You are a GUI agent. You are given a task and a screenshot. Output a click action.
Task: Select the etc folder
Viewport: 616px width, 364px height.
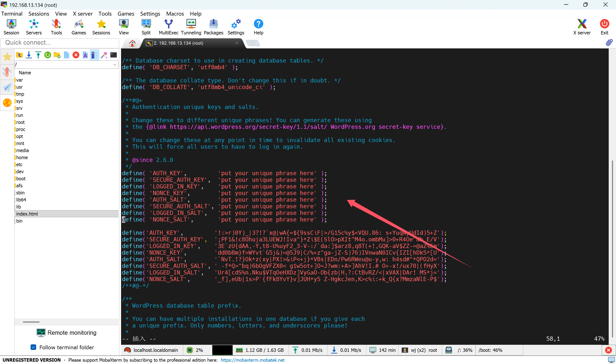click(19, 164)
